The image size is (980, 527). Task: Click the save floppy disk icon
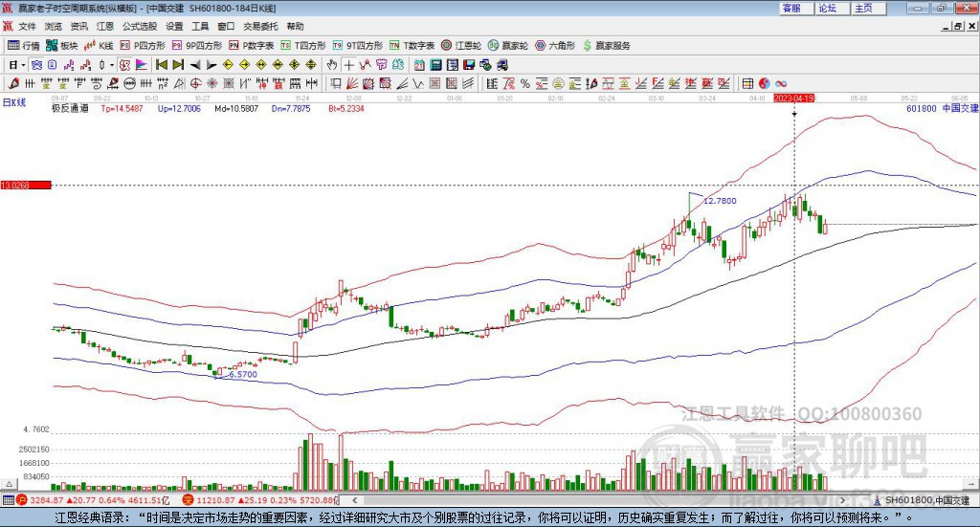tap(469, 65)
